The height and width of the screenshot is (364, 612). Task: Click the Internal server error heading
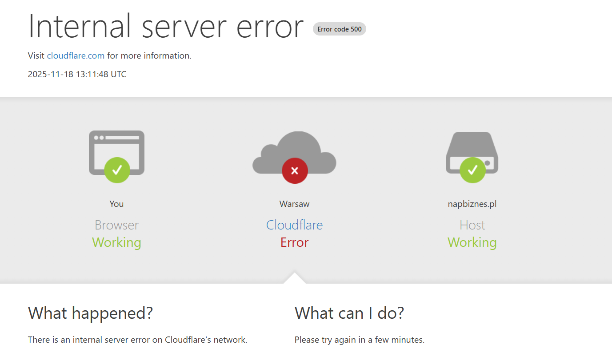(x=166, y=27)
